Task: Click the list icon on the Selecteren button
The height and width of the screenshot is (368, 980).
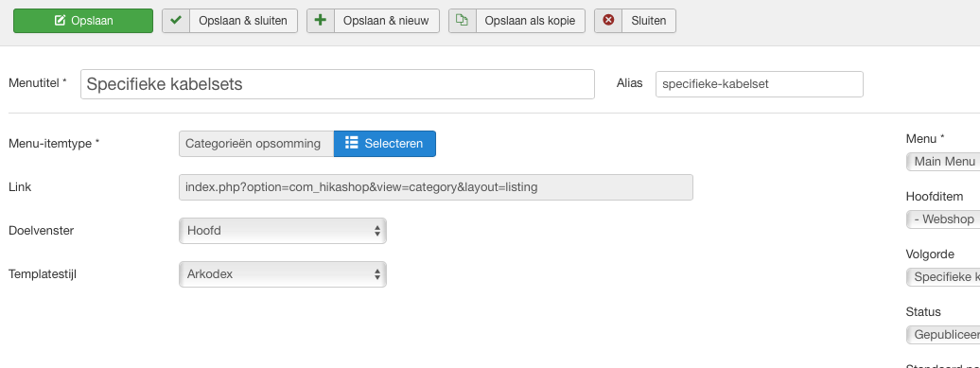Action: (351, 143)
